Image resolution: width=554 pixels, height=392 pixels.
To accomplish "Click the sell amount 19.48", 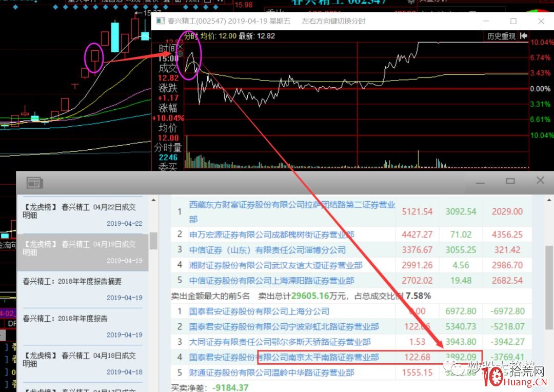I will (x=461, y=281).
